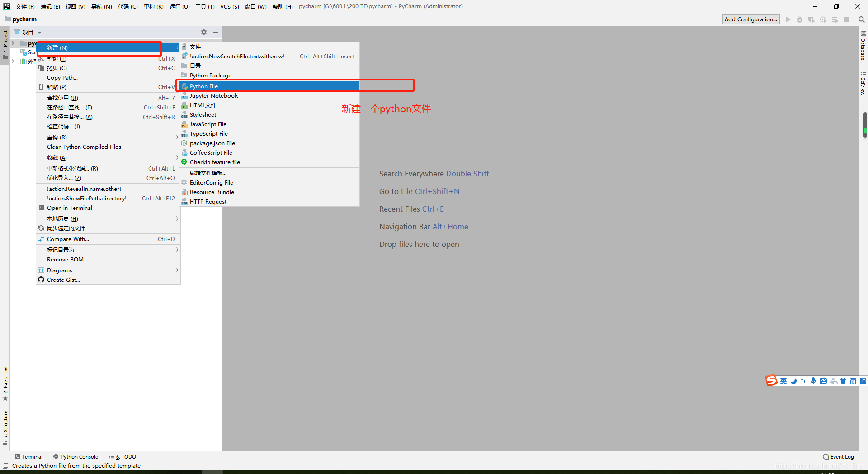Expand the external libraries tree node
This screenshot has width=868, height=474.
point(13,62)
